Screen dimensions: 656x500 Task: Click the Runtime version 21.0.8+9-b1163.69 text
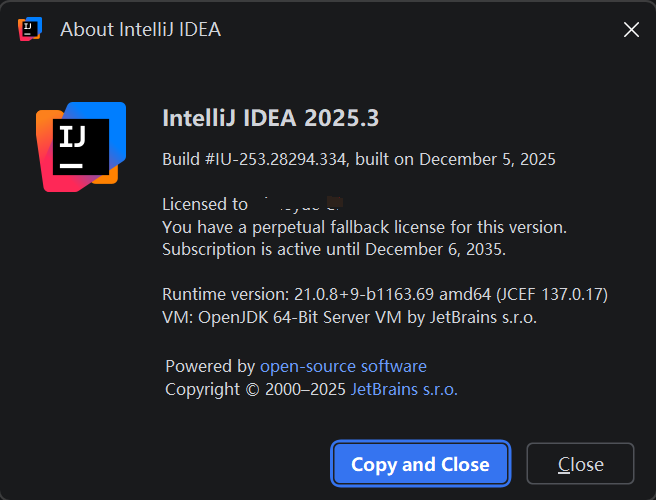tap(298, 295)
